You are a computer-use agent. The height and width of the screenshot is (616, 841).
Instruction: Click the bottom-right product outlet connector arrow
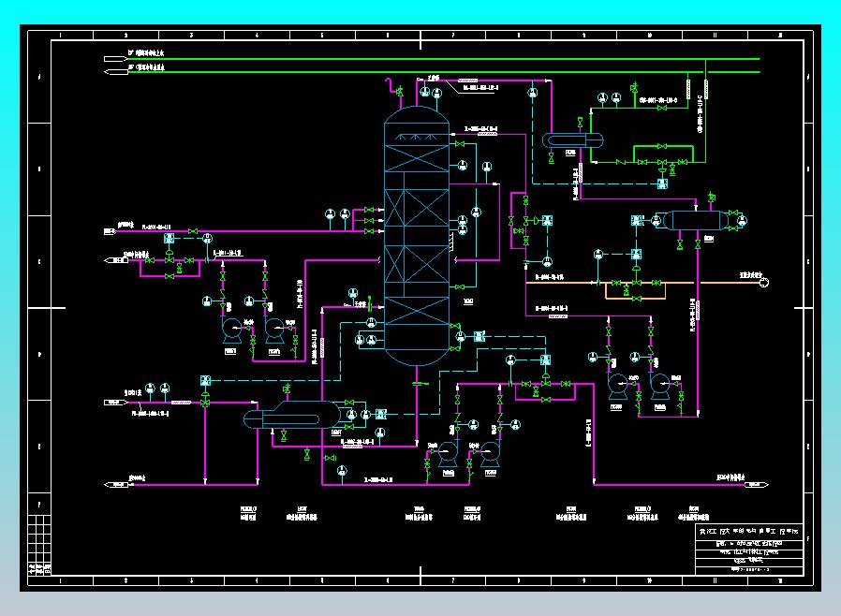pos(757,485)
